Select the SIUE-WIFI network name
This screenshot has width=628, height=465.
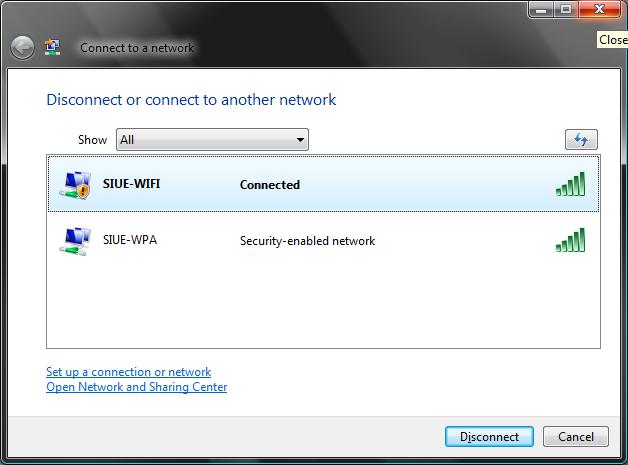(x=131, y=184)
